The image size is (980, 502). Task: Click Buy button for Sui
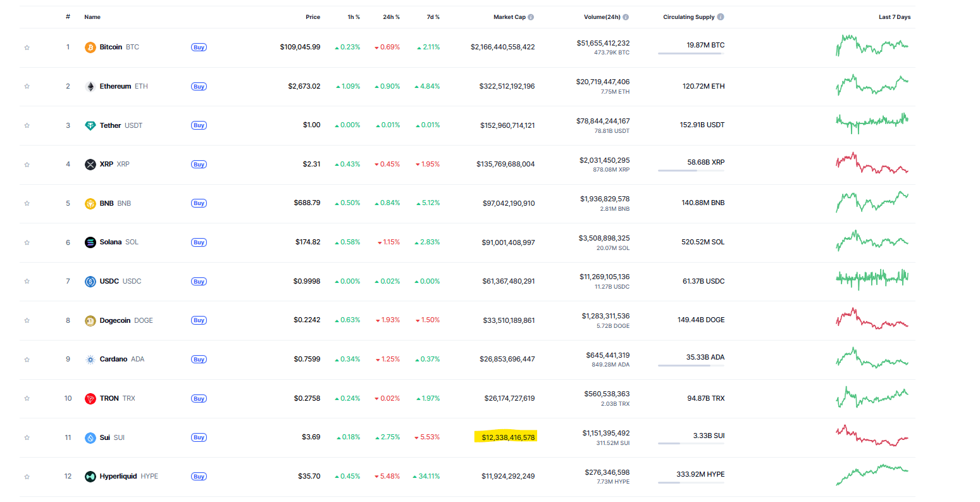pos(199,437)
